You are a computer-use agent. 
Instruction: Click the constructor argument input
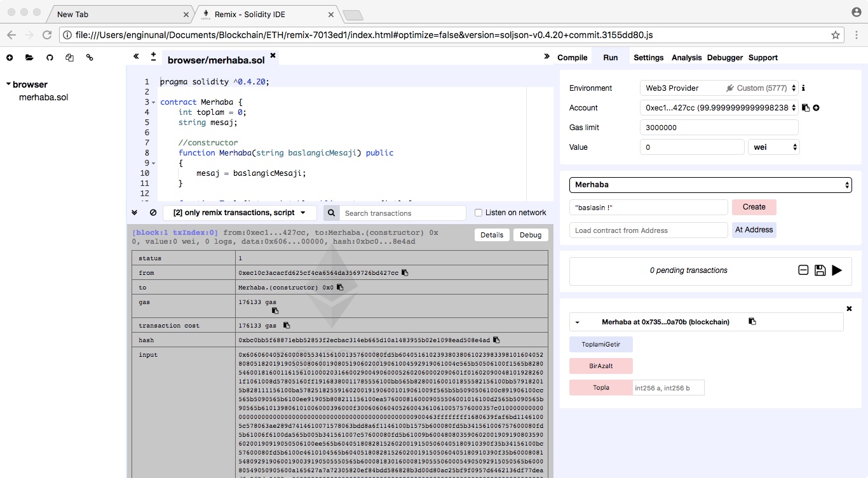tap(648, 207)
